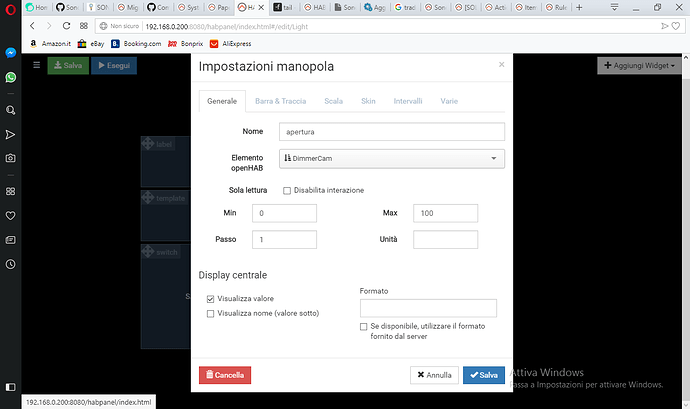Image resolution: width=690 pixels, height=409 pixels.
Task: Open a new browser tab
Action: (x=579, y=7)
